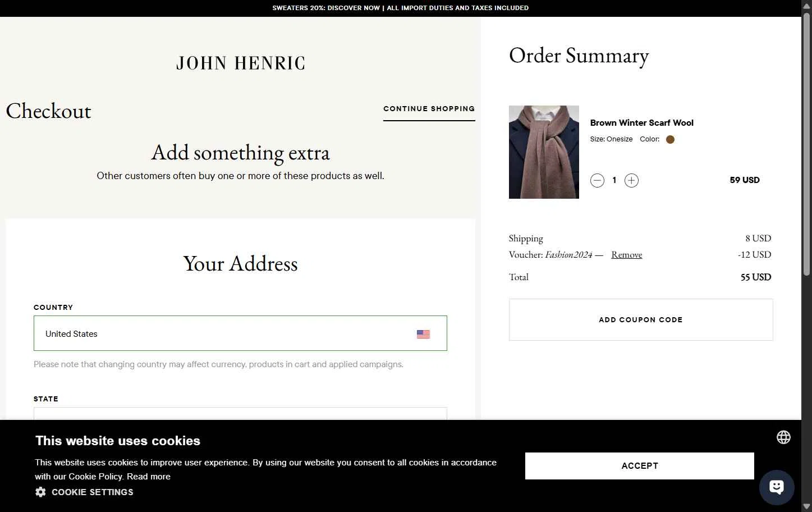Viewport: 812px width, 512px height.
Task: Click the Size: Onesize label
Action: 611,139
